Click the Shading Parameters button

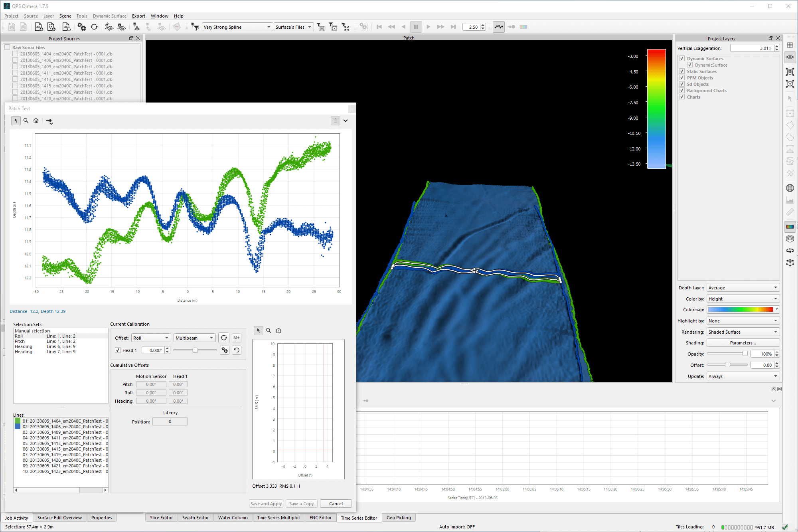743,343
